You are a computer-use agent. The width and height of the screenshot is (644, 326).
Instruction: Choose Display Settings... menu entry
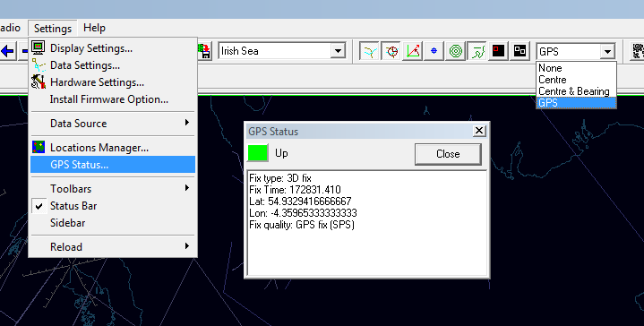tap(113, 48)
